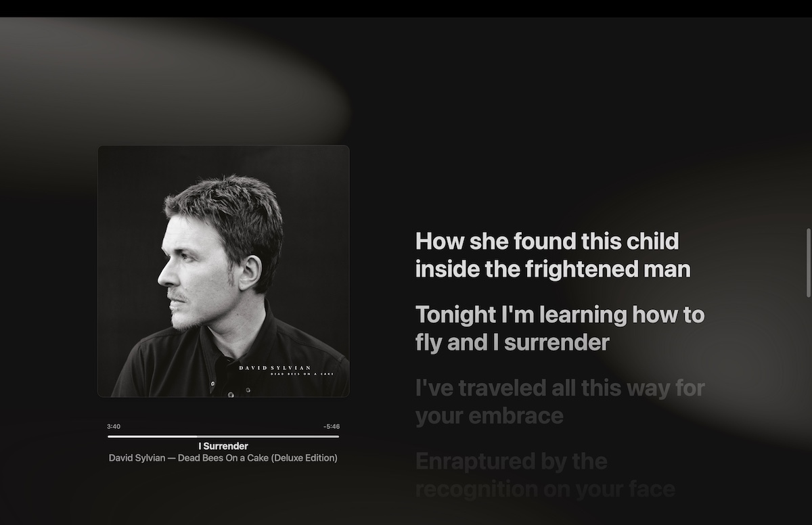Jump to lyric "How she found this child"
812x525 pixels.
(x=547, y=241)
